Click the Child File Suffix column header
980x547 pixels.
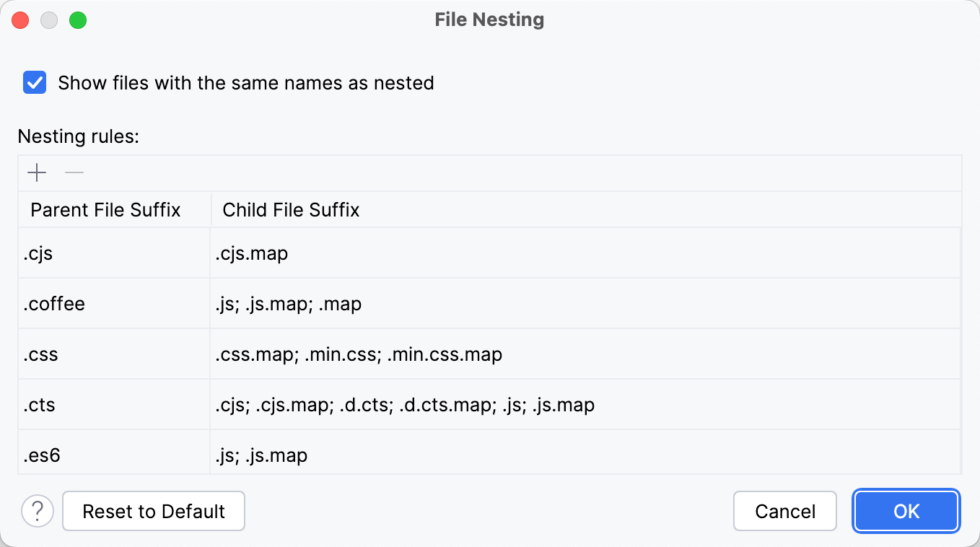291,209
